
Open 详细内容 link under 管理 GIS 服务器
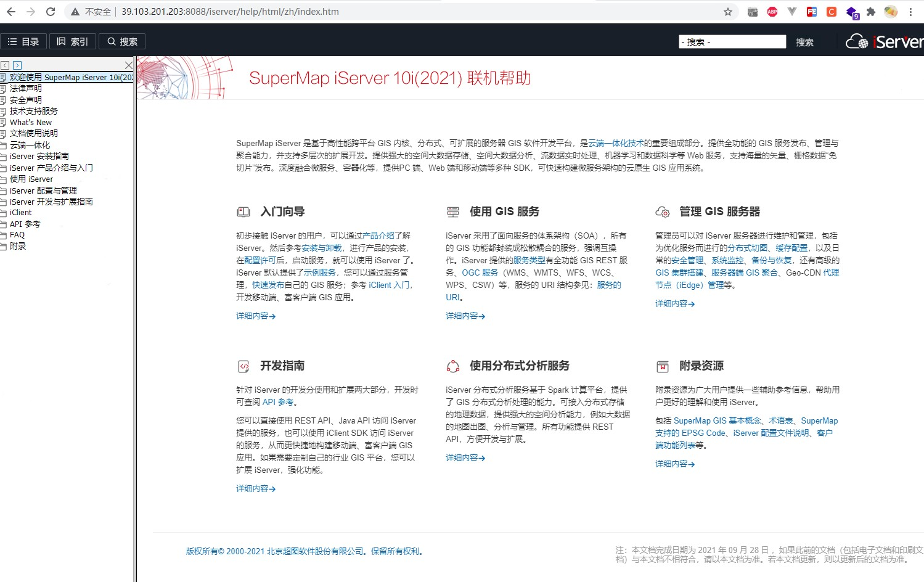[x=675, y=303]
